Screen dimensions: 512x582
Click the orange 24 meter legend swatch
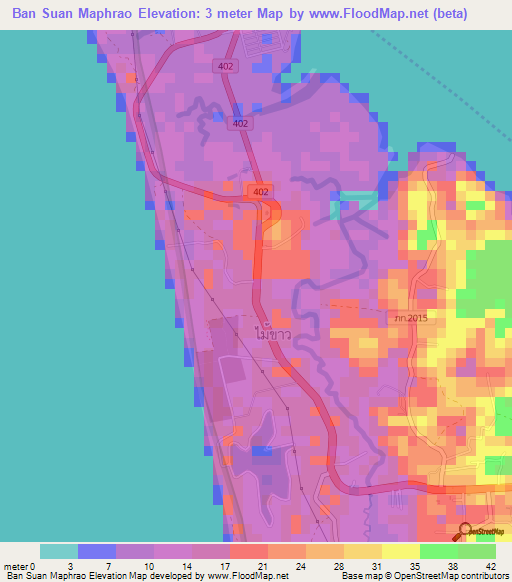[325, 552]
